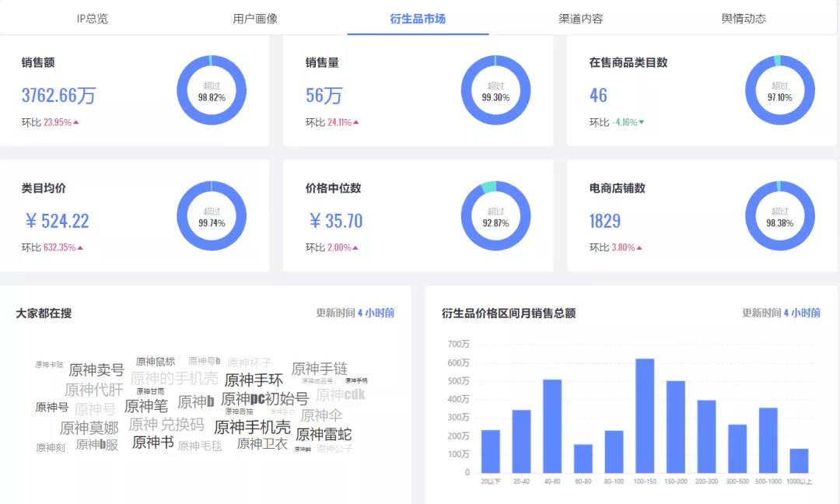Image resolution: width=840 pixels, height=504 pixels.
Task: Click the ¥524.22 average price value
Action: pyautogui.click(x=57, y=221)
